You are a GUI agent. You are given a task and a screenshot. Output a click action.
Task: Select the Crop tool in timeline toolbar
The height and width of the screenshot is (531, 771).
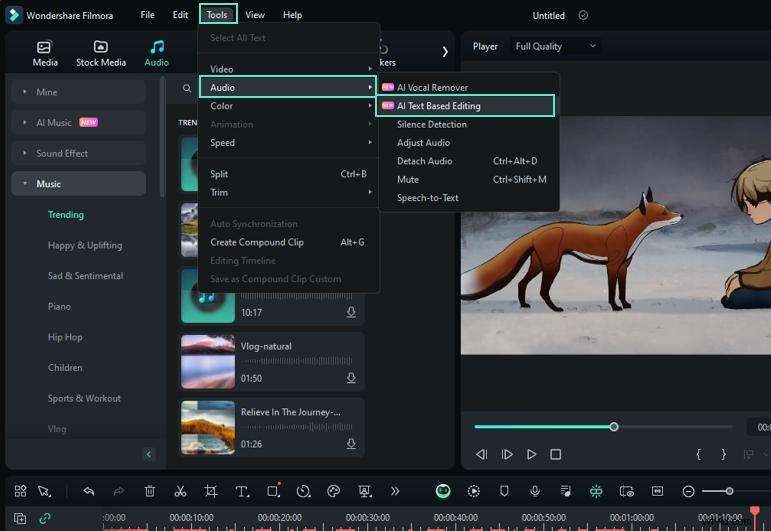(211, 491)
